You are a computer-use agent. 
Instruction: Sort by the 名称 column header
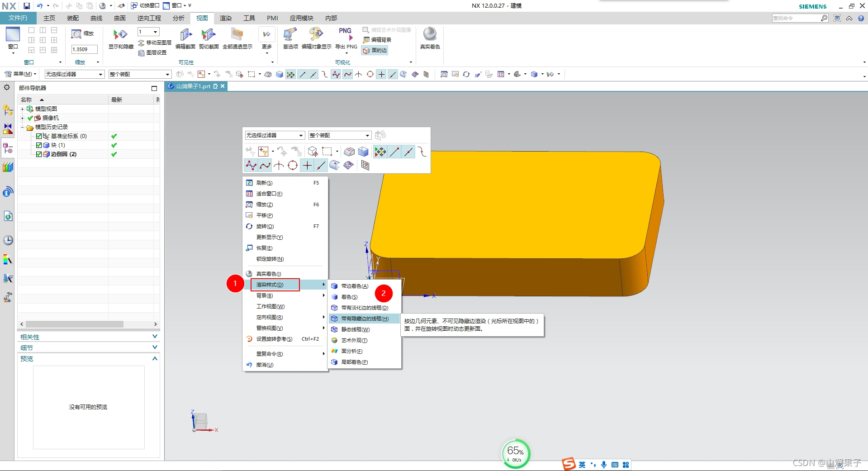pyautogui.click(x=63, y=100)
